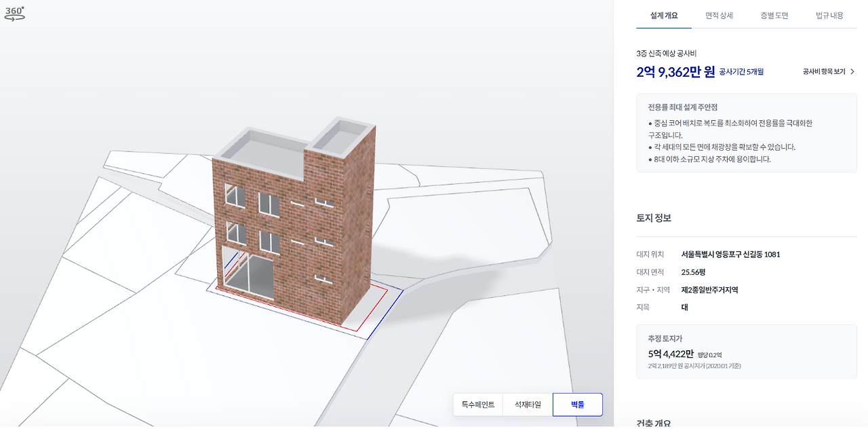Click address 서울특별시 영등포구 신길동 1081

coord(730,255)
